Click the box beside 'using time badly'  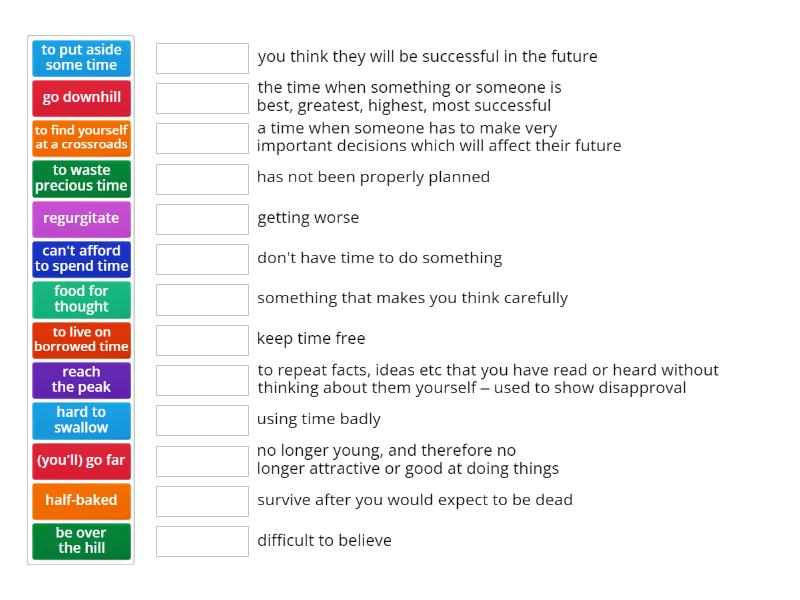tap(202, 420)
